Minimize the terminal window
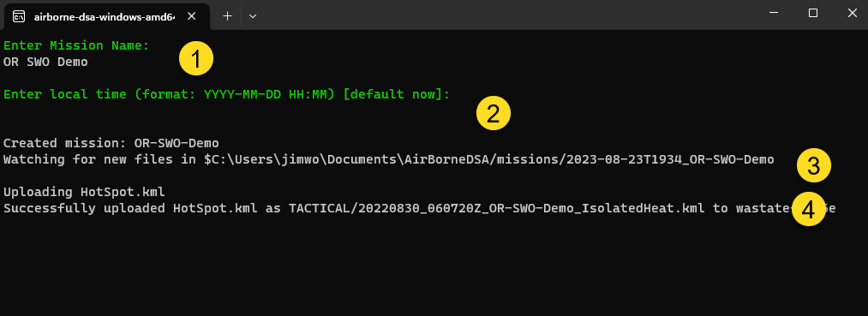 point(774,14)
